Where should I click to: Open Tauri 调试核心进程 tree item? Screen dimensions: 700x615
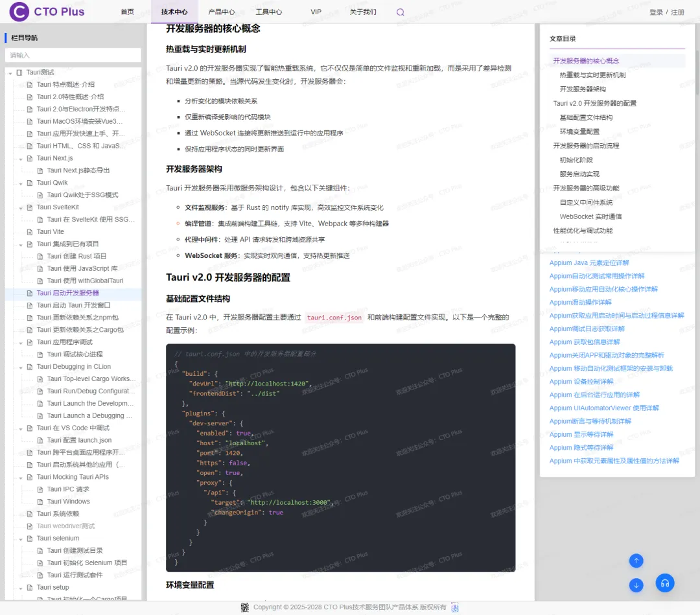[75, 354]
